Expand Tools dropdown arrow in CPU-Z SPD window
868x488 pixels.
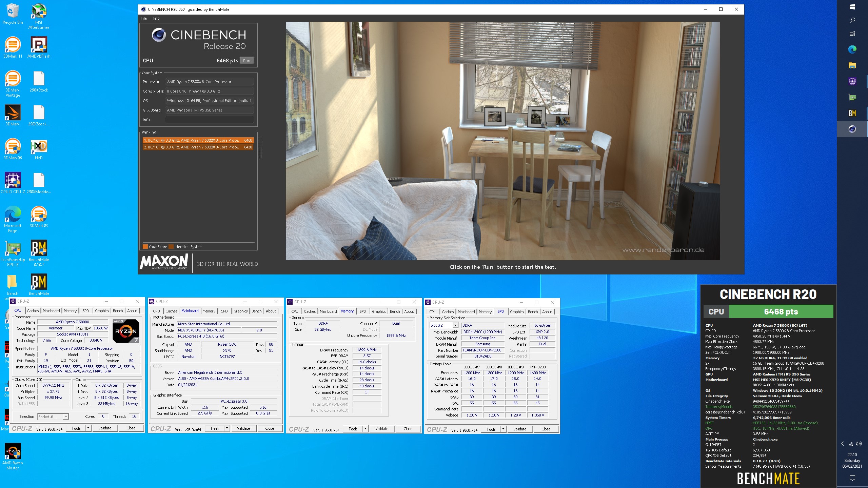click(503, 429)
